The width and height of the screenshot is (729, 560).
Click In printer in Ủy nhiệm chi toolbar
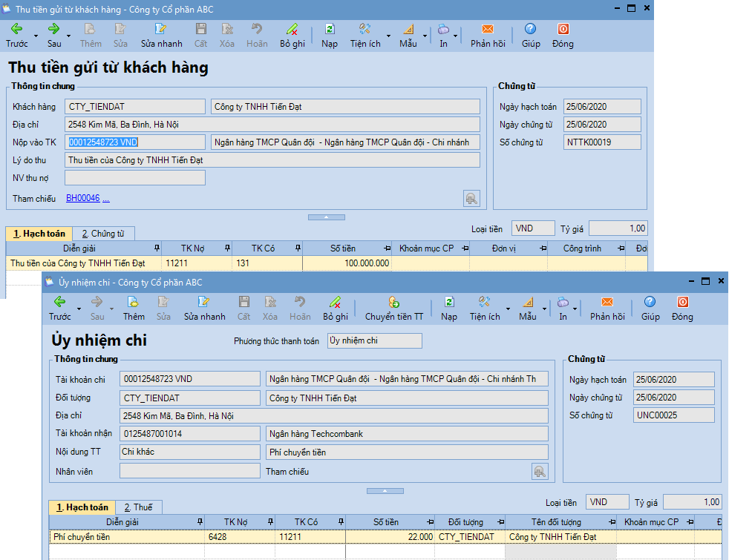563,309
